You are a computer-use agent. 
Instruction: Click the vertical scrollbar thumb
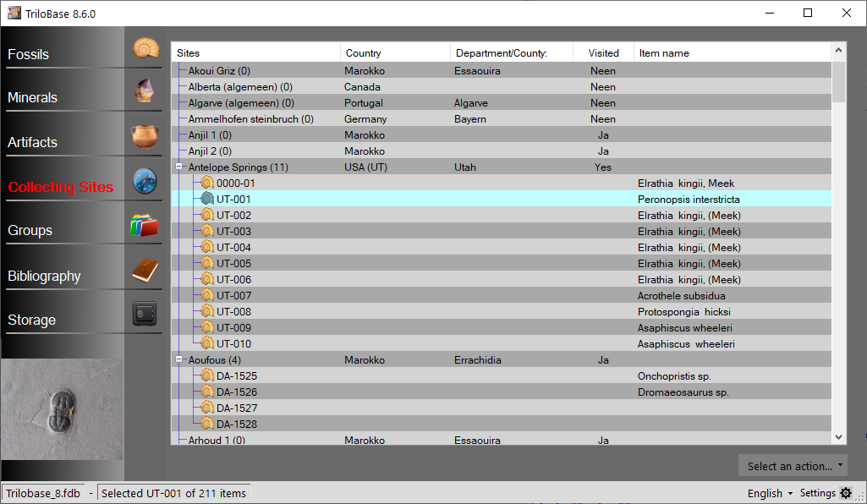click(838, 82)
